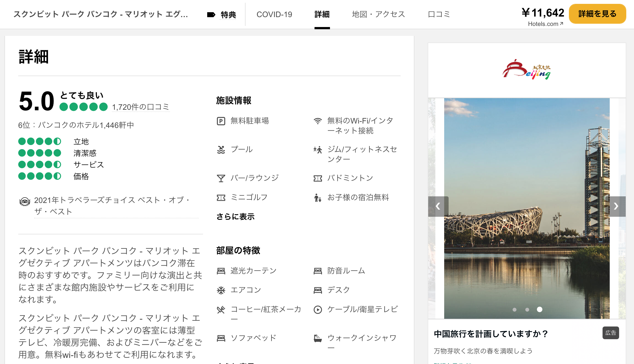This screenshot has height=364, width=634.
Task: Click the エアコン air conditioning icon
Action: click(x=221, y=290)
